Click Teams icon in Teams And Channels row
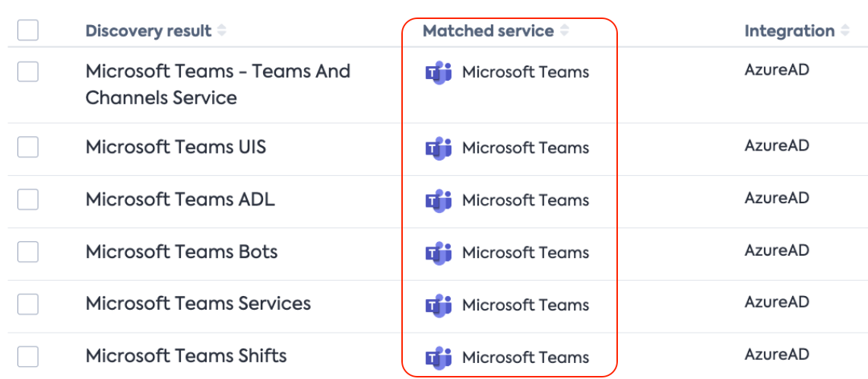 pos(439,72)
